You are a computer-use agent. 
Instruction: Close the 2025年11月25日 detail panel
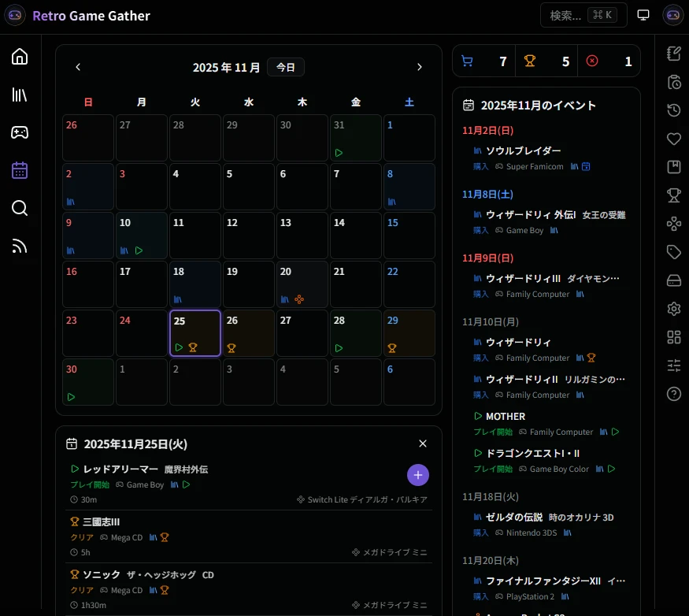[x=423, y=443]
